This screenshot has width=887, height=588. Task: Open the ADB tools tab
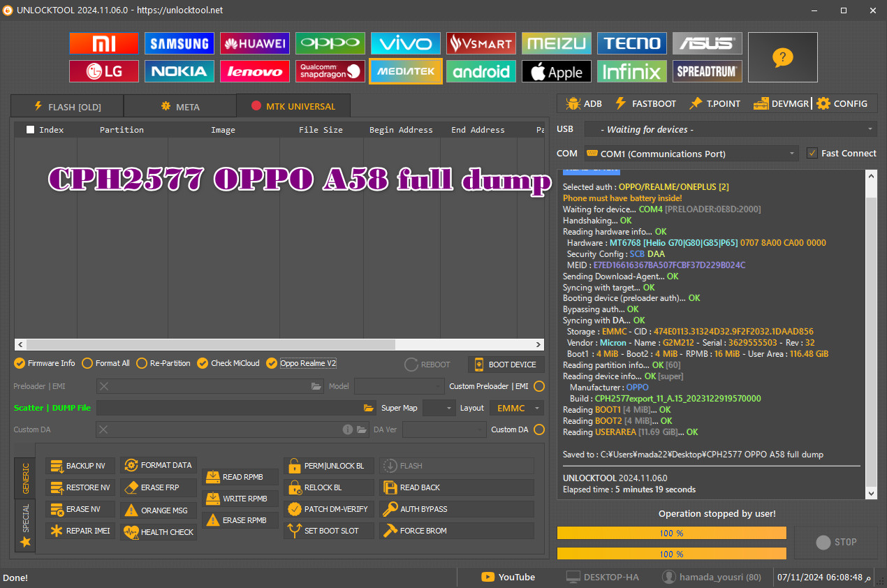(585, 103)
